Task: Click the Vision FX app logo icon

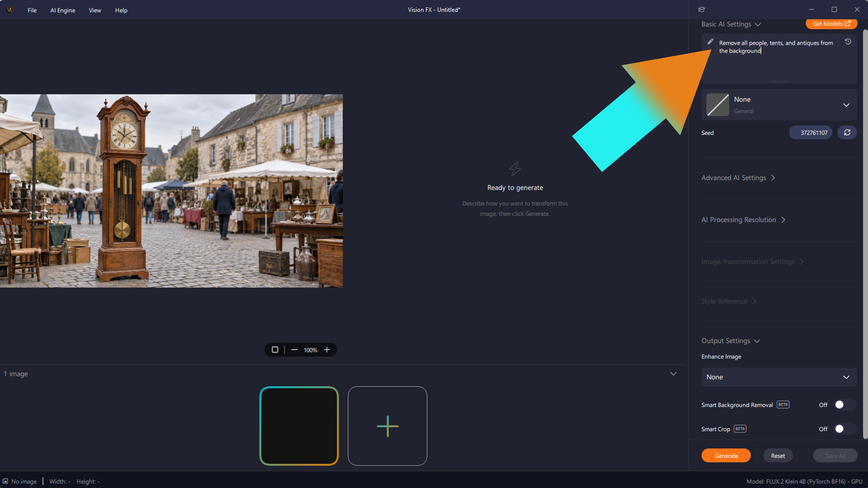Action: pos(9,10)
